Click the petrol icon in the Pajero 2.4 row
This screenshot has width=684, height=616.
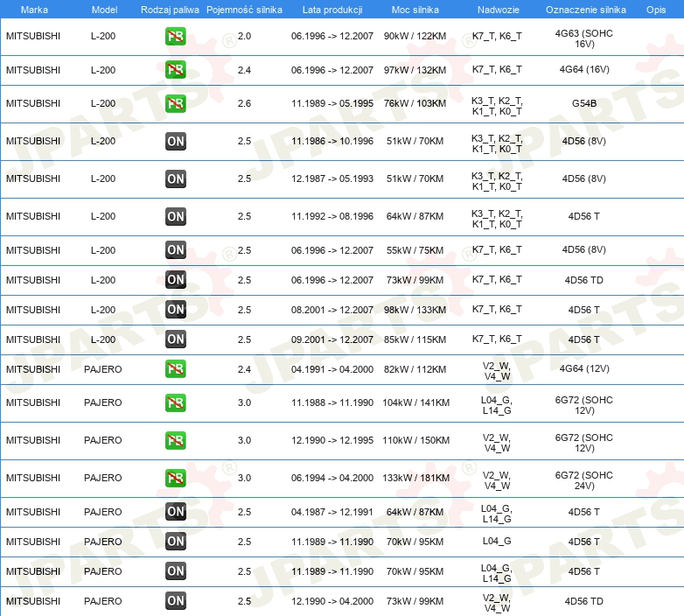[x=175, y=368]
